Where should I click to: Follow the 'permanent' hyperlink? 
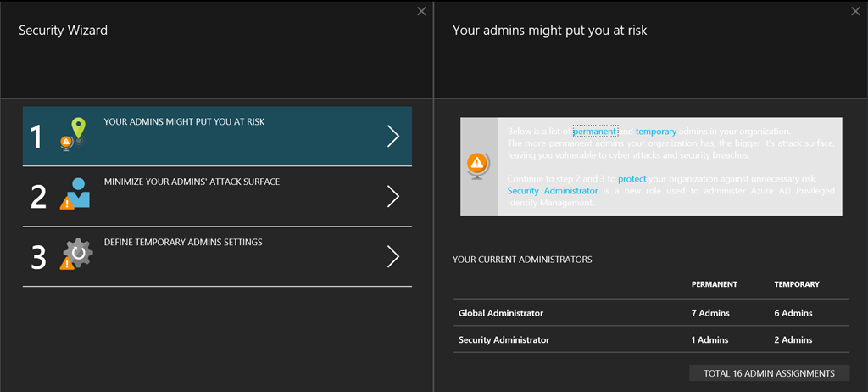pos(594,132)
